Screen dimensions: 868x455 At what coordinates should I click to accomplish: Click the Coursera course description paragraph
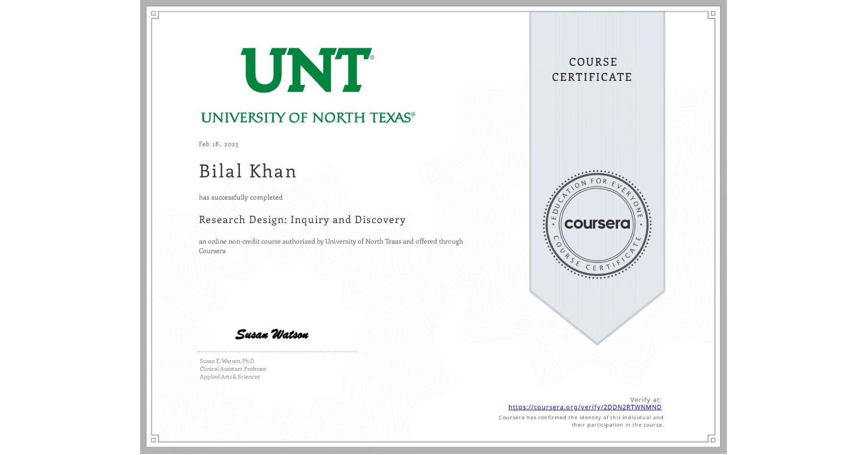(331, 246)
